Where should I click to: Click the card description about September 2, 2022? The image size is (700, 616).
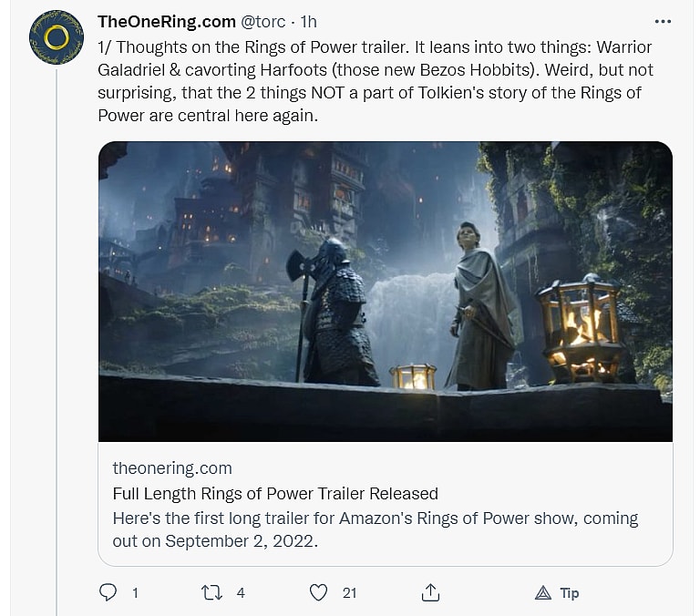pyautogui.click(x=375, y=529)
